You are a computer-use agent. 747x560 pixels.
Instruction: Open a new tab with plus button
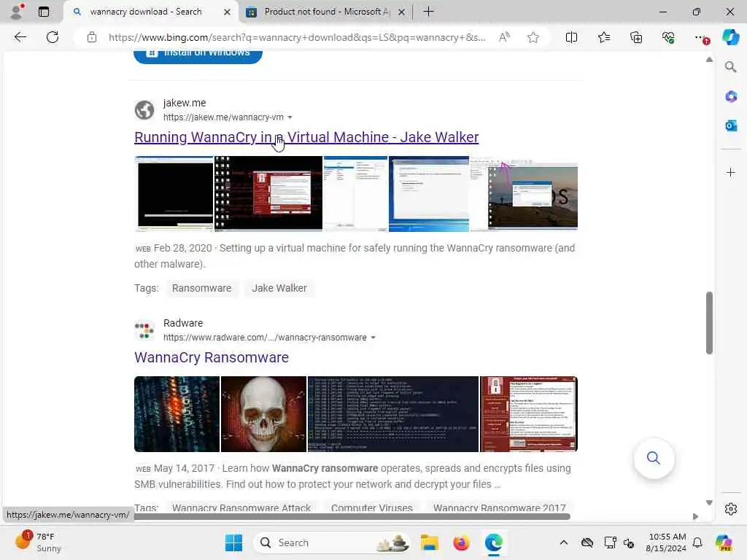click(428, 12)
